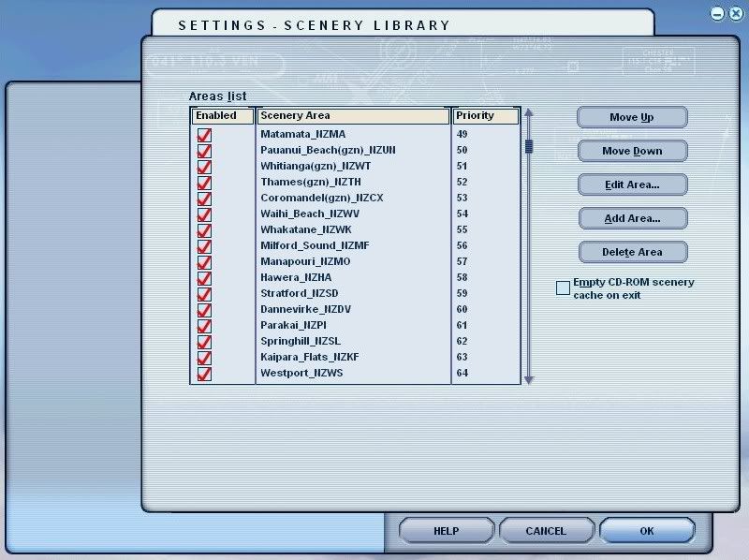Viewport: 749px width, 560px height.
Task: Click the Priority column header
Action: [485, 116]
